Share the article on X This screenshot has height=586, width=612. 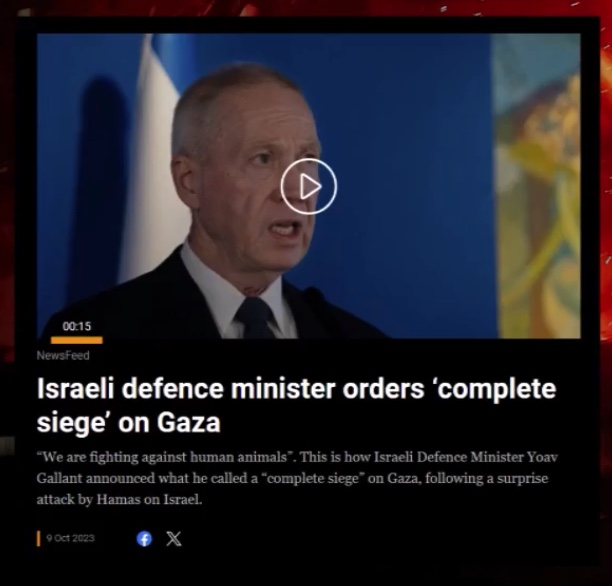pyautogui.click(x=174, y=539)
